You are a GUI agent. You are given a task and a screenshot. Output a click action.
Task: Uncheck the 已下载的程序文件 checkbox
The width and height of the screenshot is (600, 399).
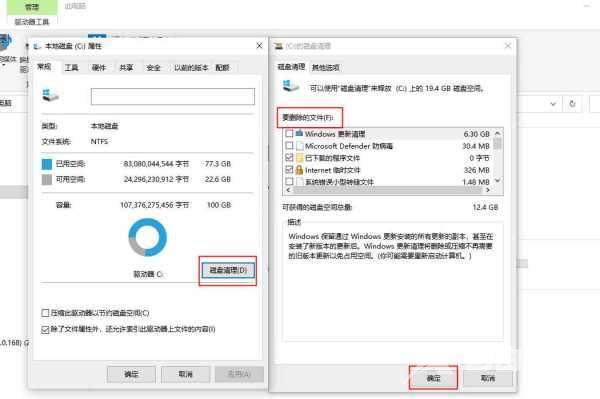(x=289, y=157)
